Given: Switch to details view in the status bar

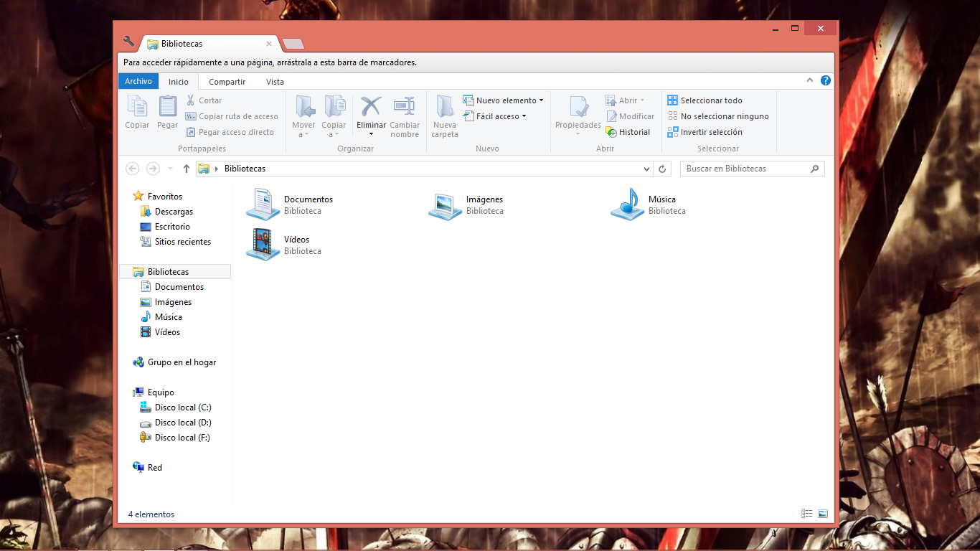Looking at the screenshot, I should 806,514.
